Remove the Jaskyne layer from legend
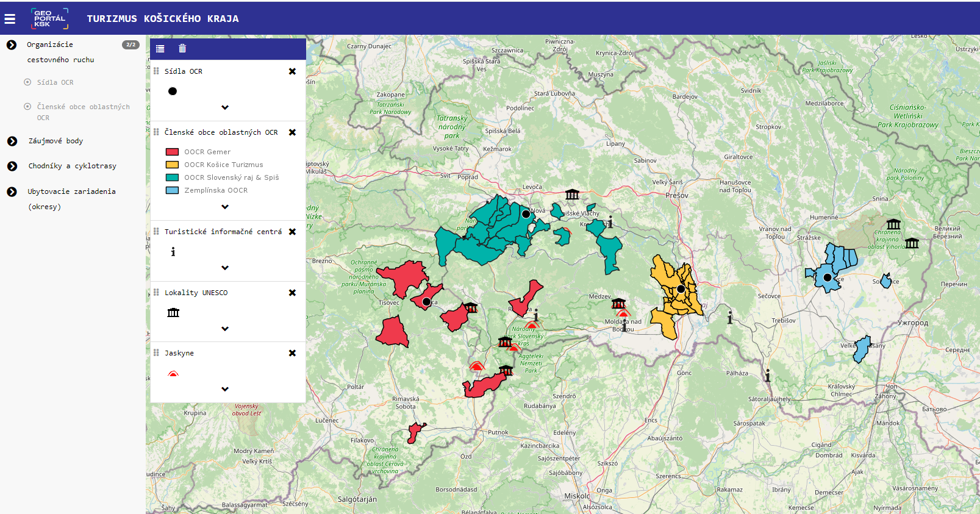 click(292, 353)
